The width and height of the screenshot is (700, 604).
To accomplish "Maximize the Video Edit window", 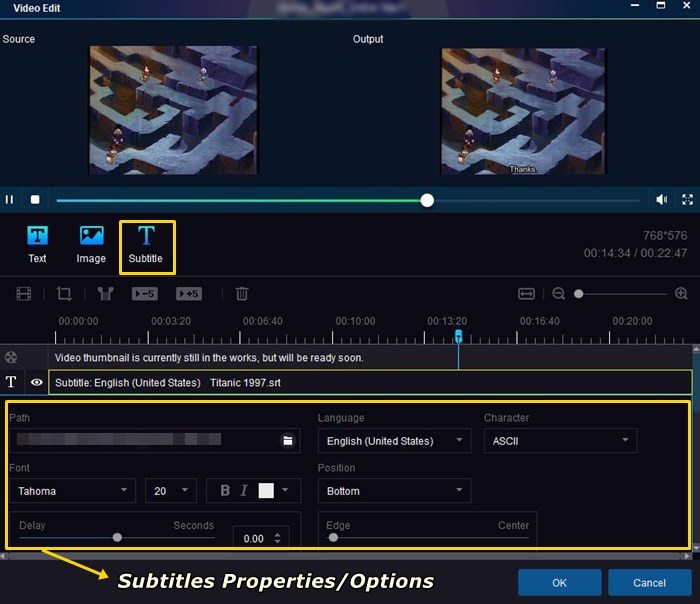I will pyautogui.click(x=661, y=5).
